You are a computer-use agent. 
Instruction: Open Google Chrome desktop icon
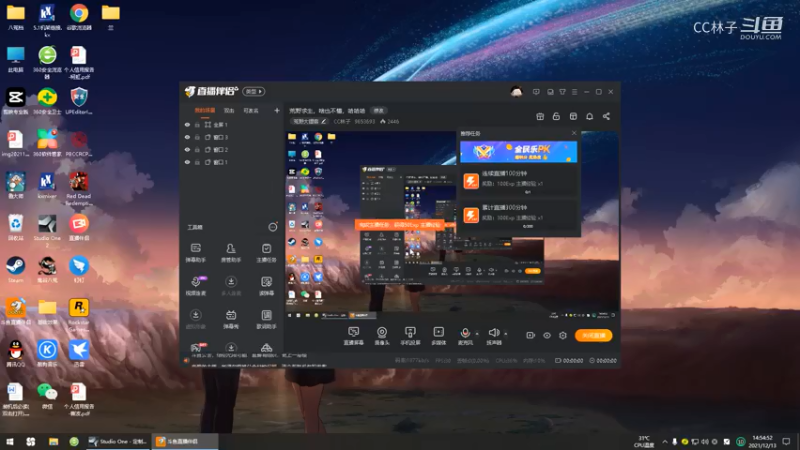[79, 17]
